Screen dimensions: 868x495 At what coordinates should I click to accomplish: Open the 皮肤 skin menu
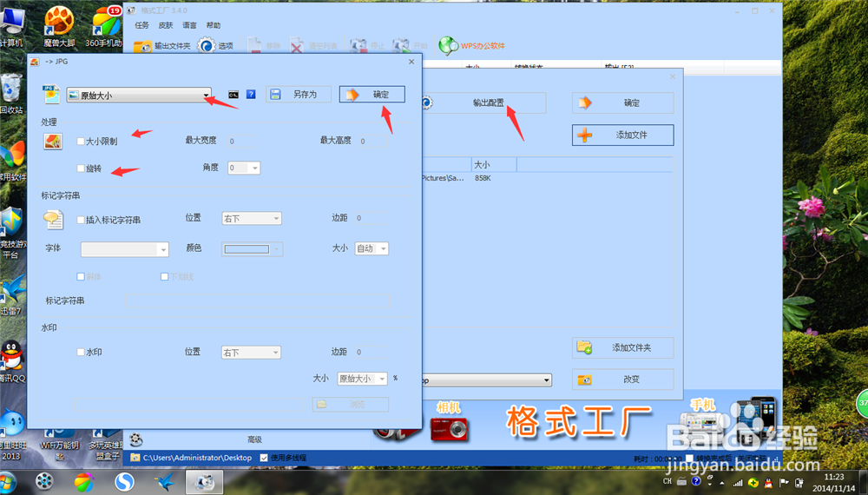click(x=166, y=25)
